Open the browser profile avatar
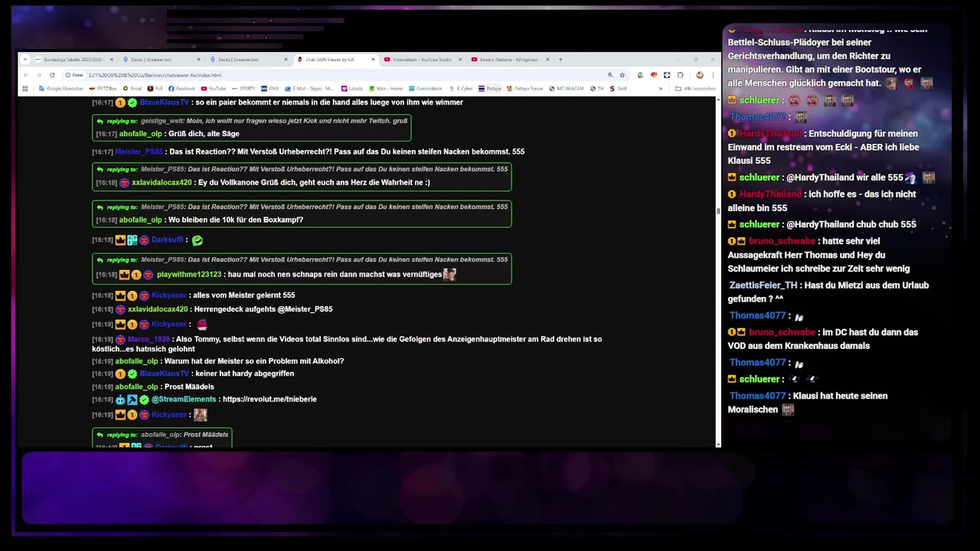980x551 pixels. pyautogui.click(x=700, y=75)
